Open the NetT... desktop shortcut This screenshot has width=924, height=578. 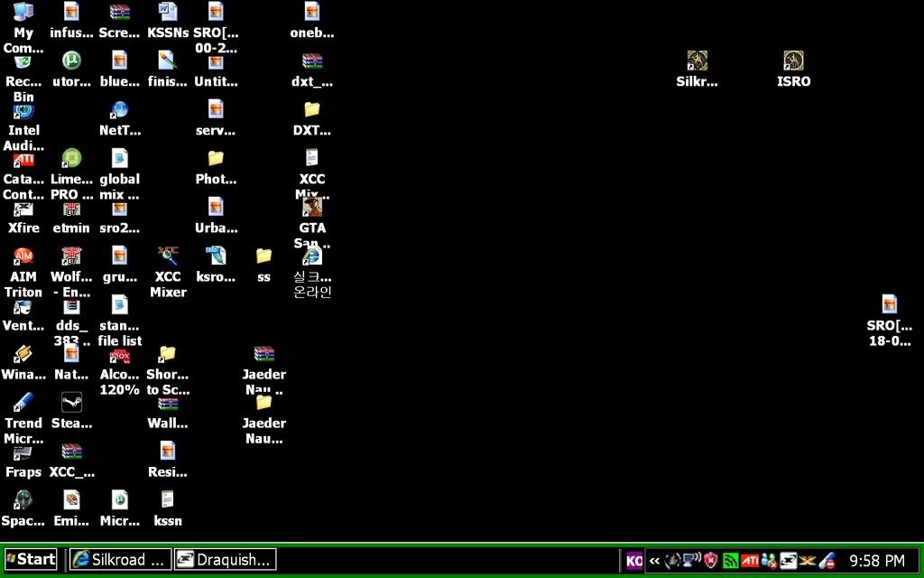click(120, 110)
